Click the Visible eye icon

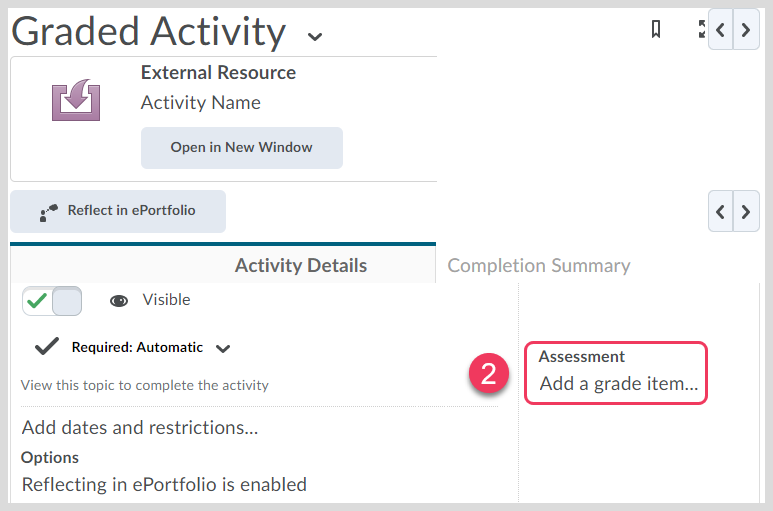(x=119, y=301)
